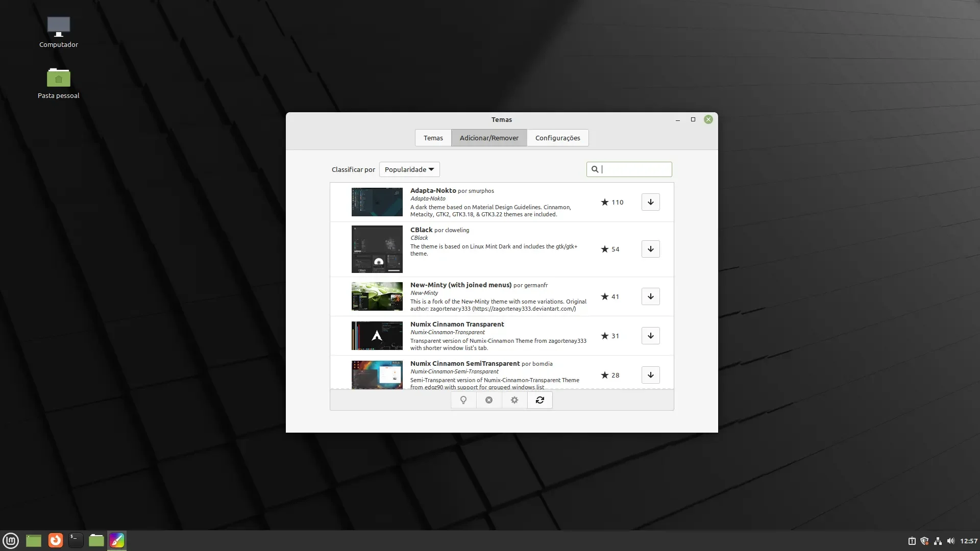Click the lightbulb more-info icon

(463, 400)
